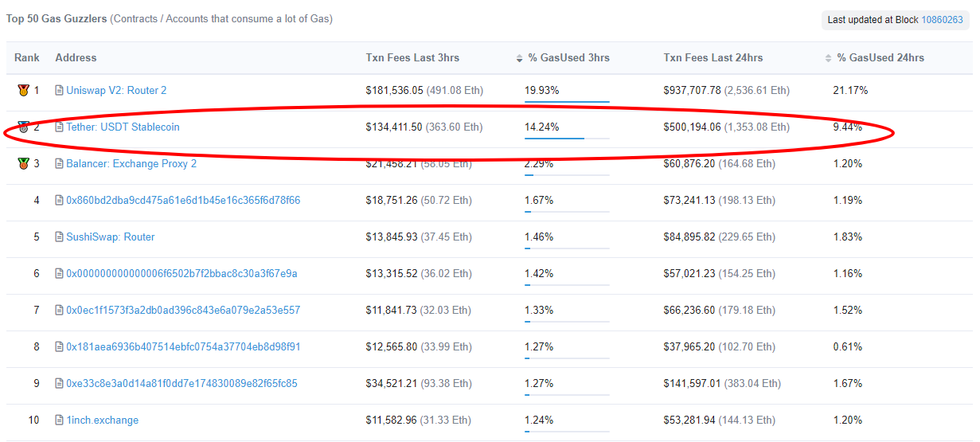
Task: Select the $134,411.50 (363.60 Eth) fee cell
Action: tap(424, 127)
